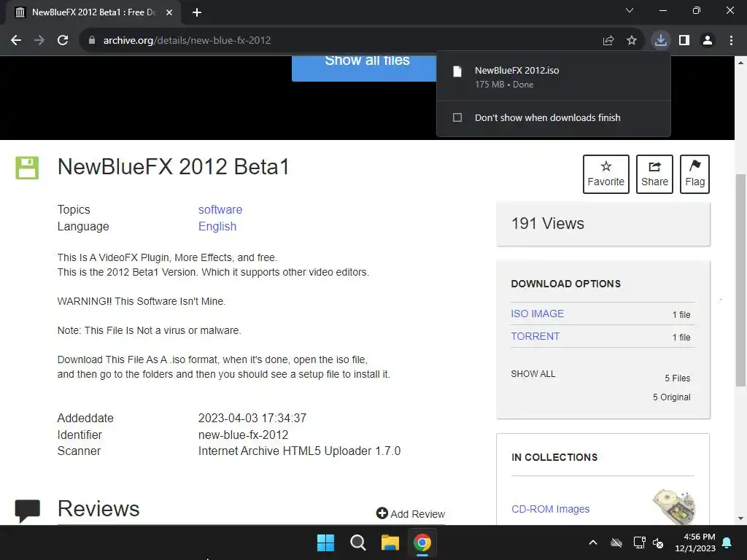Click the 5 Original files text
Viewport: 747px width, 560px height.
click(671, 397)
